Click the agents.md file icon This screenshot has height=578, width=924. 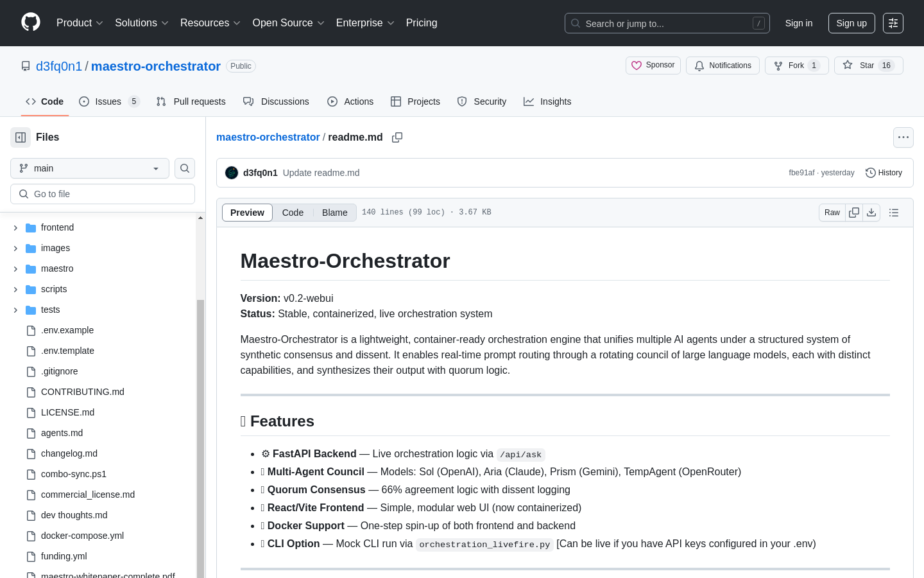tap(31, 433)
